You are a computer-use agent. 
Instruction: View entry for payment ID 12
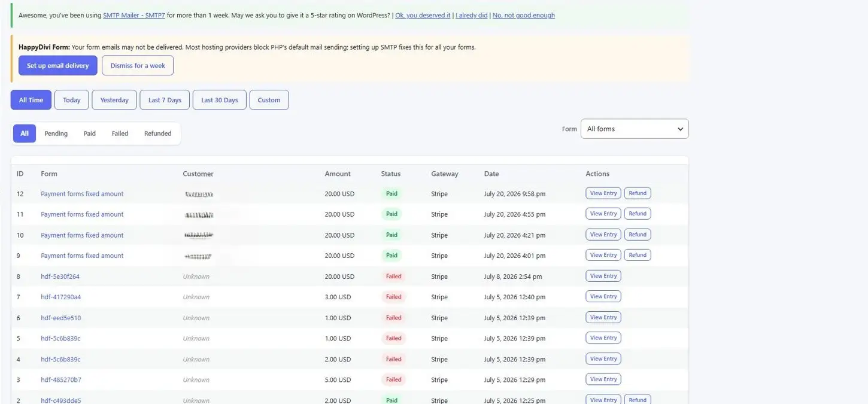tap(603, 193)
